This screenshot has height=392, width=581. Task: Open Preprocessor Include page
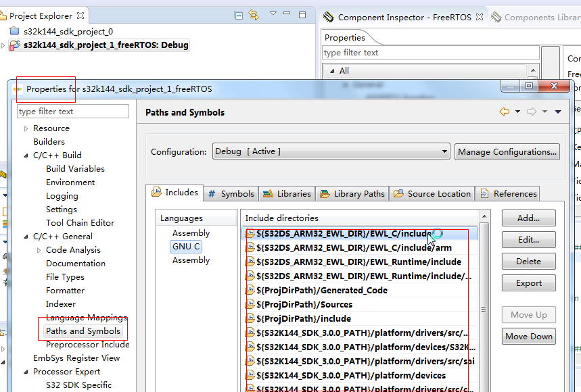tap(88, 345)
